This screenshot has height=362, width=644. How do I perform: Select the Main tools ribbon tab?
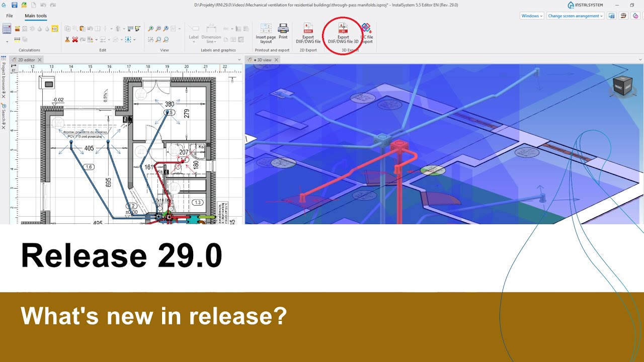(36, 16)
